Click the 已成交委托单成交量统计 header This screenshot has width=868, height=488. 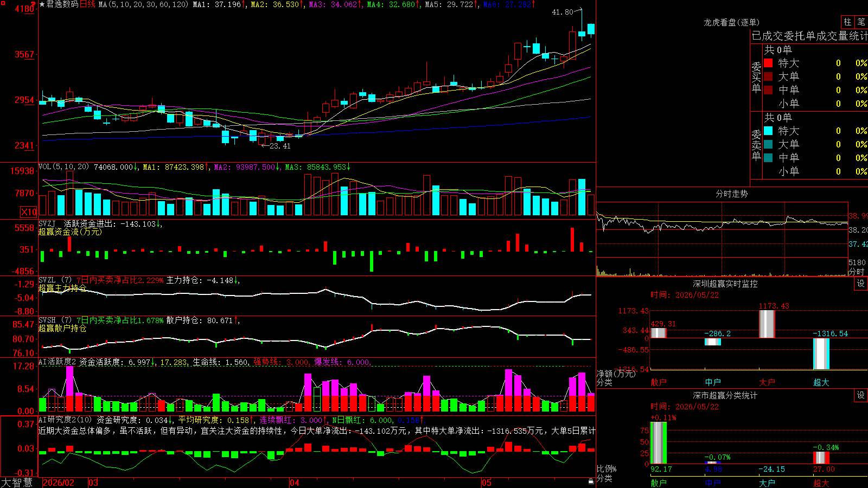[x=809, y=36]
